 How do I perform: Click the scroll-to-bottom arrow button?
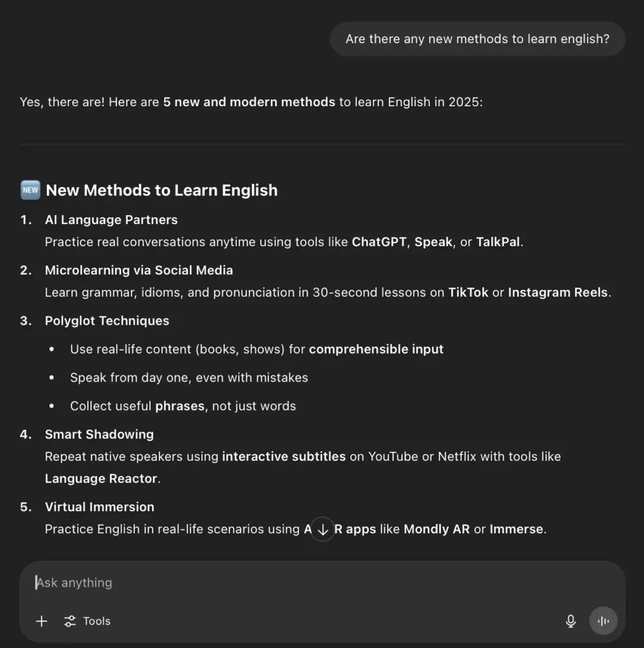click(322, 529)
